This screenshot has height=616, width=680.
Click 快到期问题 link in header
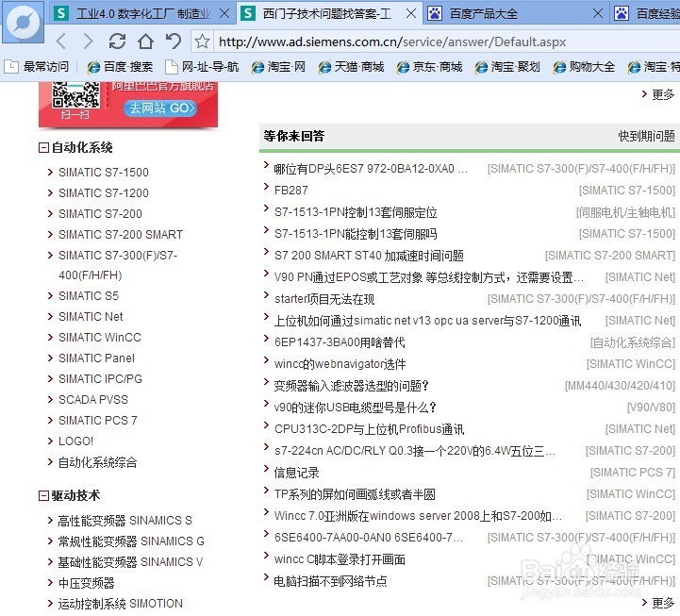coord(647,136)
